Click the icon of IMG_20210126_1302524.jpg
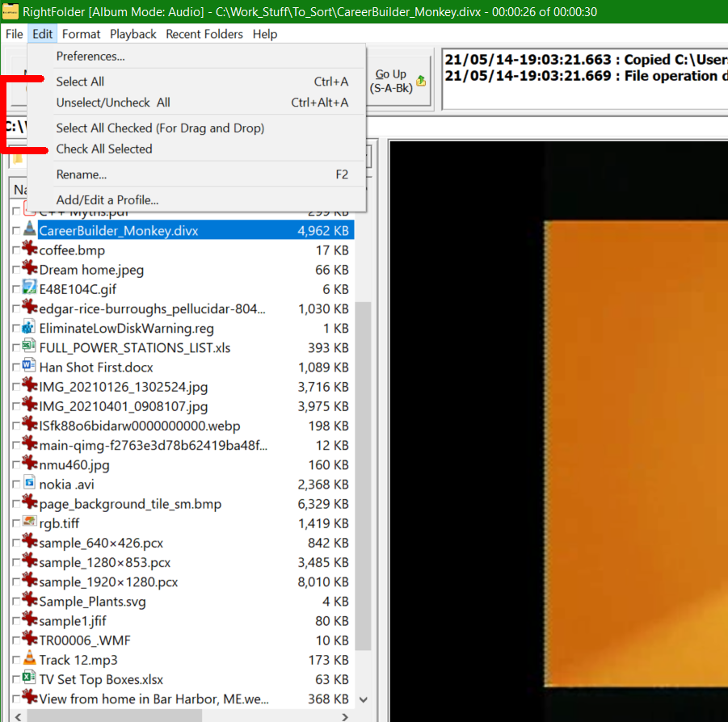 coord(30,385)
